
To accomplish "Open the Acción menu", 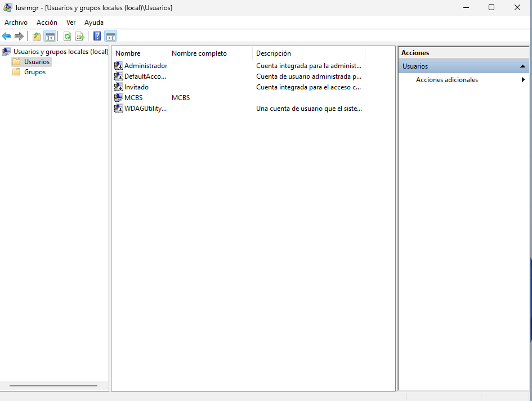I will (47, 22).
